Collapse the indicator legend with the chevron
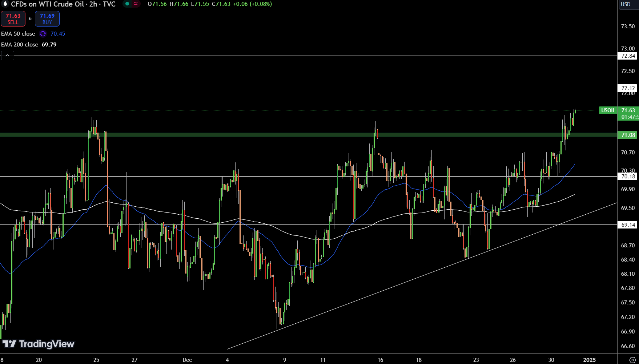The width and height of the screenshot is (639, 364). [8, 56]
